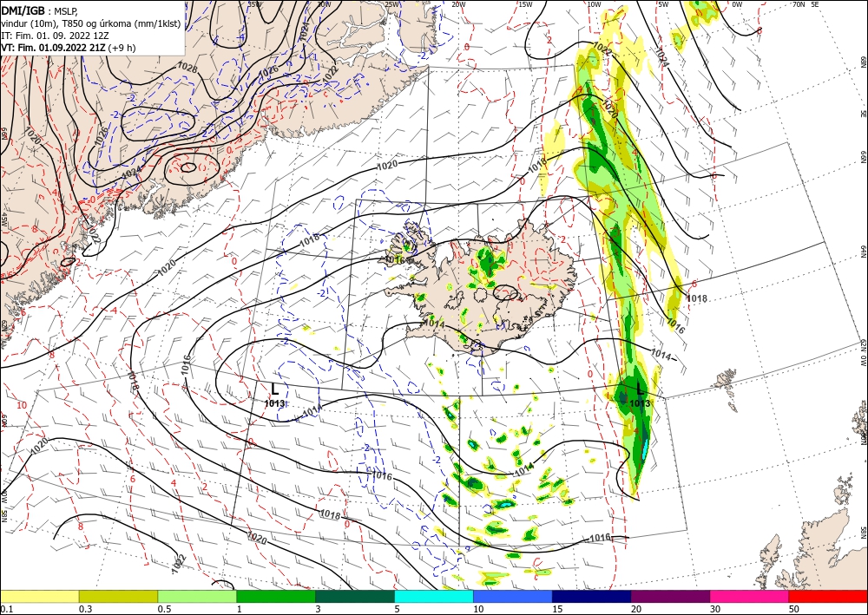The height and width of the screenshot is (615, 868).
Task: Click the pink 30 mm legend swatch
Action: 750,596
